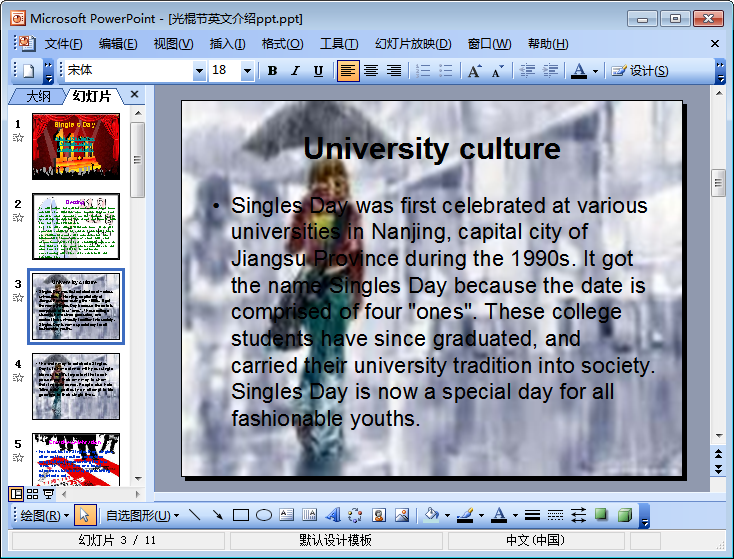Apply fill color bucket
This screenshot has height=559, width=734.
(431, 515)
